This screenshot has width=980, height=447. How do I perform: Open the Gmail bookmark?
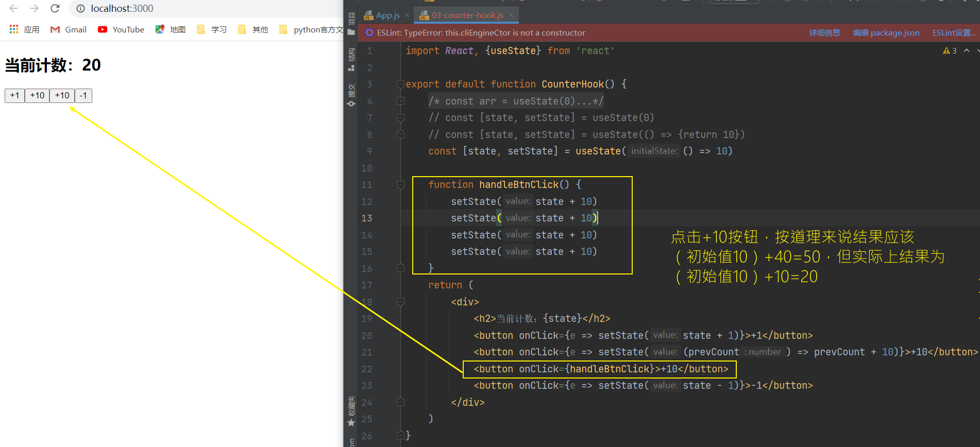(69, 29)
